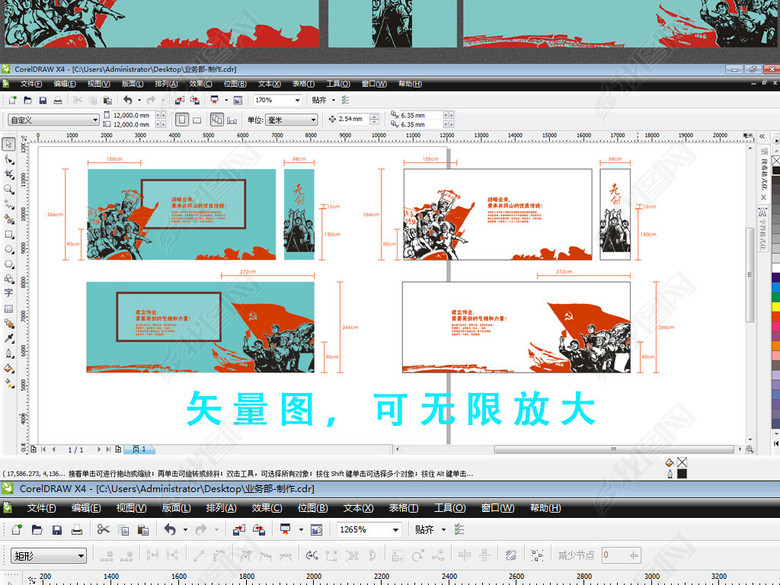The image size is (780, 585).
Task: Select the Zoom magnifier tool in the toolbox
Action: (9, 189)
